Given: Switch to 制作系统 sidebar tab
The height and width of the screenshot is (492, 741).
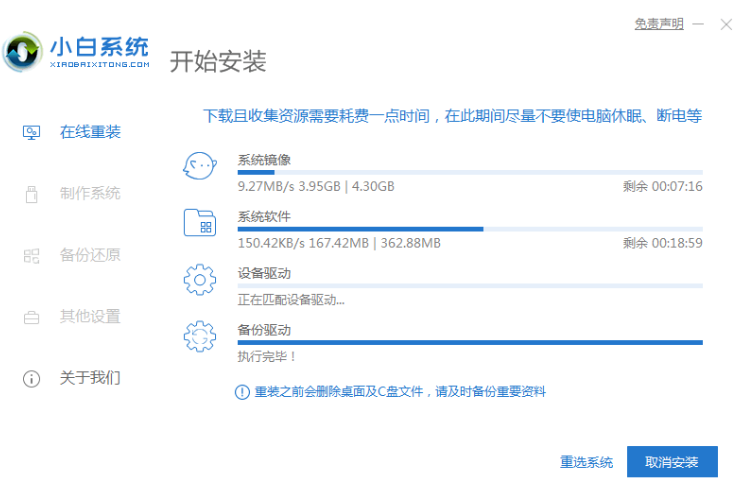Looking at the screenshot, I should pos(90,194).
